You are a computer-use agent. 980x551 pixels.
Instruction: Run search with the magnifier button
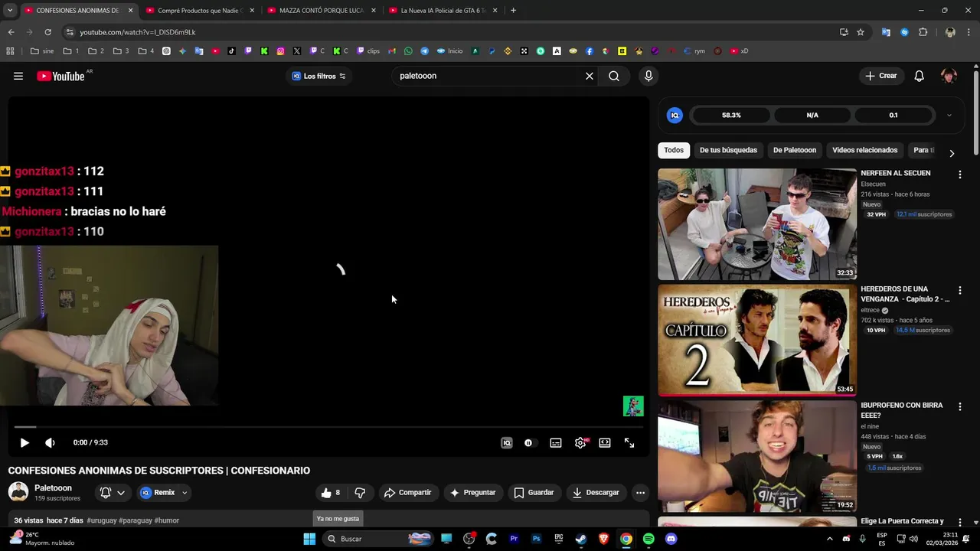pos(614,76)
